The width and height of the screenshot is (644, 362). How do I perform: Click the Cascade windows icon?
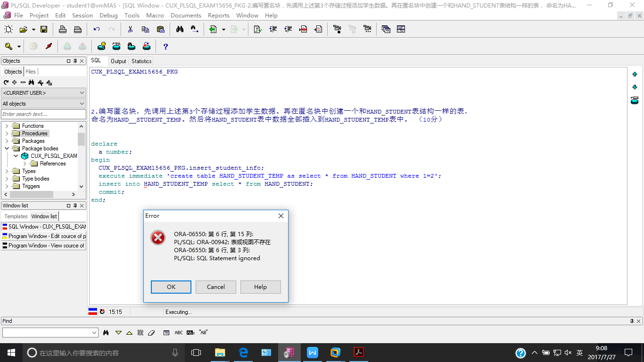tap(386, 29)
